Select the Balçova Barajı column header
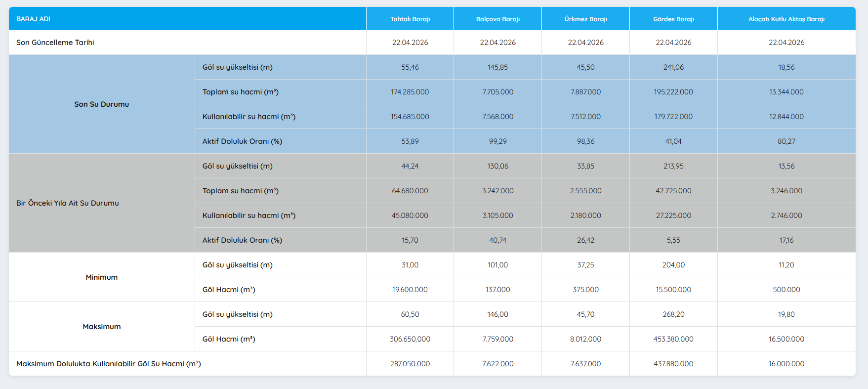Screen dimensions: 868x389 [497, 19]
